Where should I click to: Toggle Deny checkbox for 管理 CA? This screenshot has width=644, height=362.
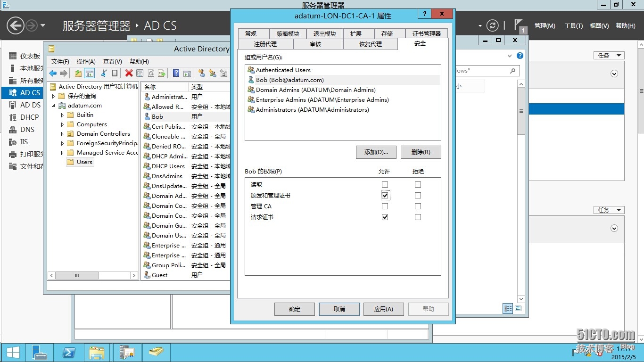(x=418, y=206)
